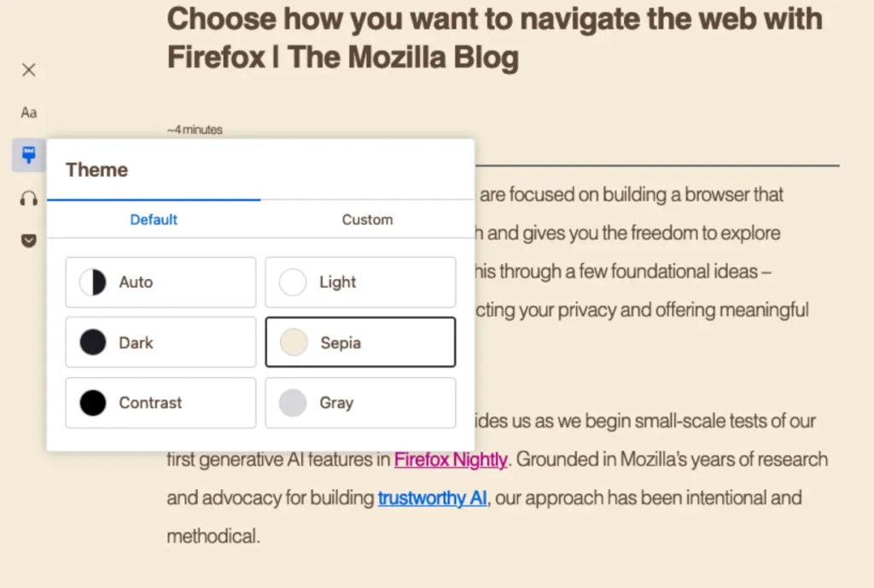Switch to the Default tab
874x588 pixels.
tap(154, 219)
